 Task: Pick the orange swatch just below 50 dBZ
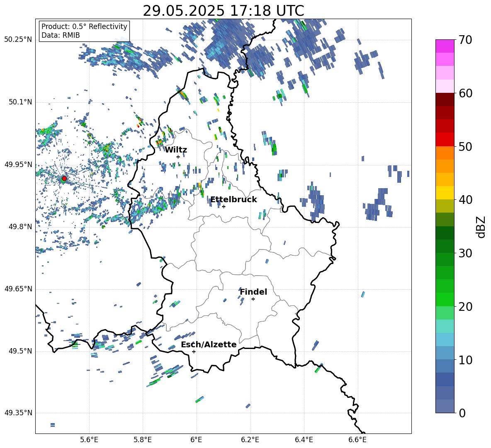coord(445,153)
